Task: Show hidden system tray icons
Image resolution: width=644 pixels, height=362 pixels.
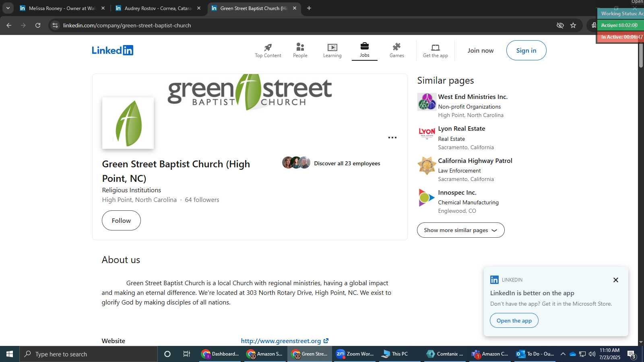Action: coord(563,354)
